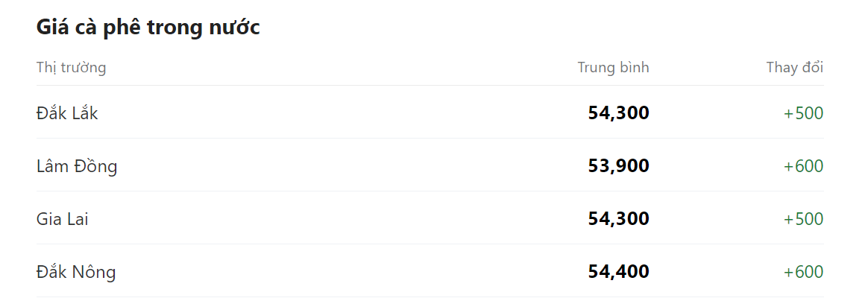Click the word "Nông" in Đắk Nông

tap(93, 272)
